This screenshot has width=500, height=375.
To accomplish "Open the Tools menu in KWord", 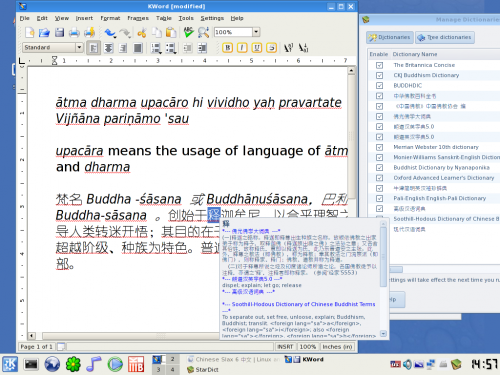I will pyautogui.click(x=186, y=18).
